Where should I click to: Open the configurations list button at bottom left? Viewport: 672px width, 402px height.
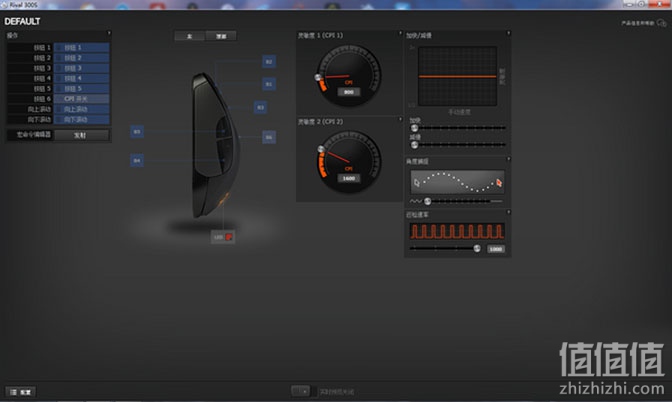(21, 392)
